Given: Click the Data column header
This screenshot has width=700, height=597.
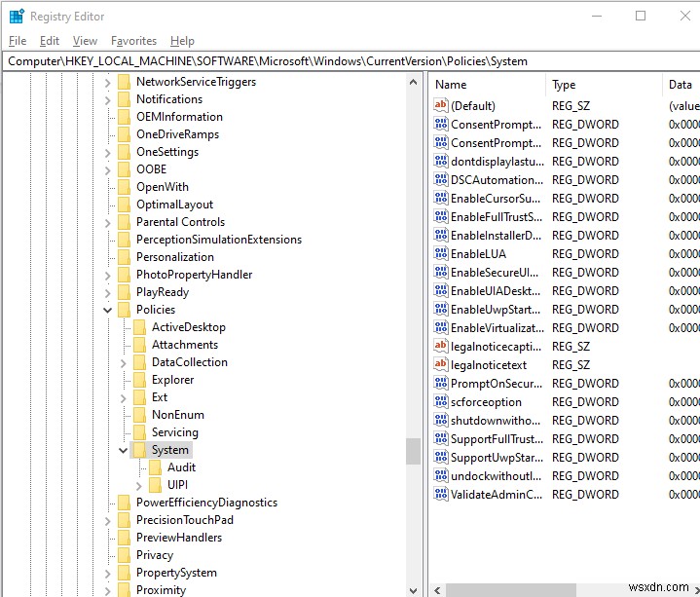Looking at the screenshot, I should point(682,85).
